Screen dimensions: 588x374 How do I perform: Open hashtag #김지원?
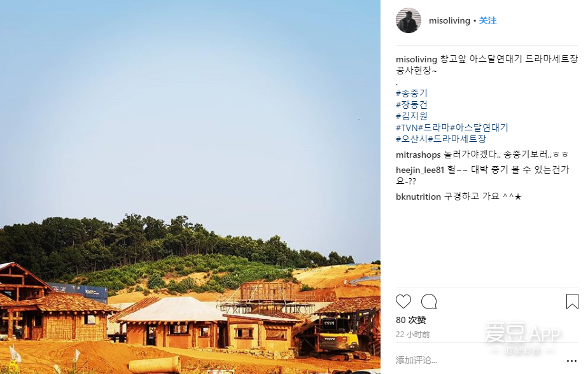coord(412,116)
